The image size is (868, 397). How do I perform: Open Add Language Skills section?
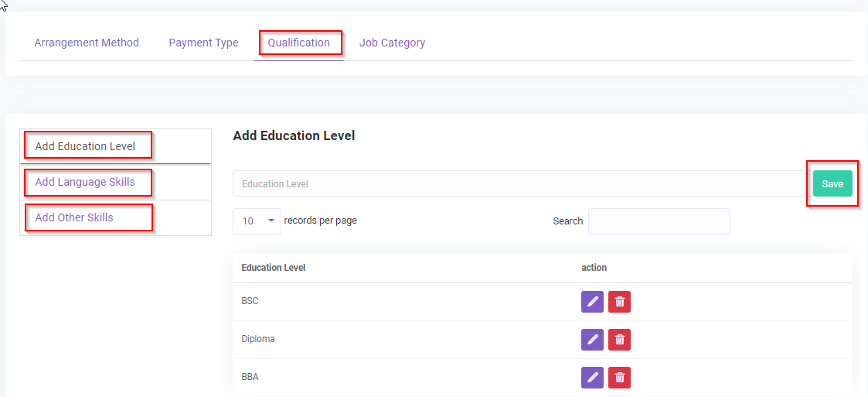tap(85, 182)
